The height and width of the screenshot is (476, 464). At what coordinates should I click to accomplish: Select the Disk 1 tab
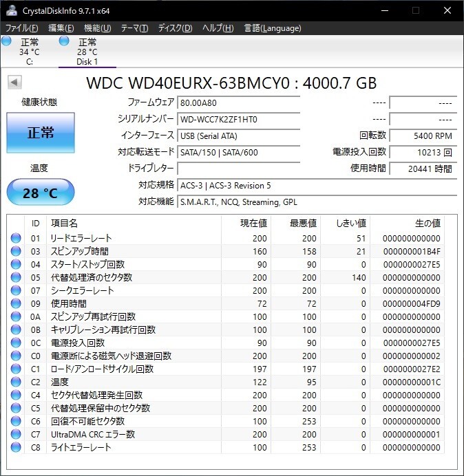click(87, 52)
